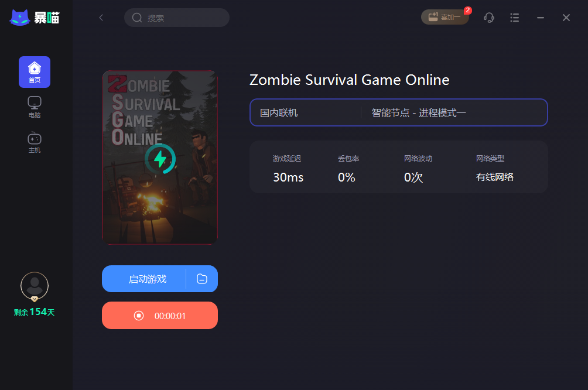Open the 主机 console games tab
588x390 pixels.
tap(35, 142)
